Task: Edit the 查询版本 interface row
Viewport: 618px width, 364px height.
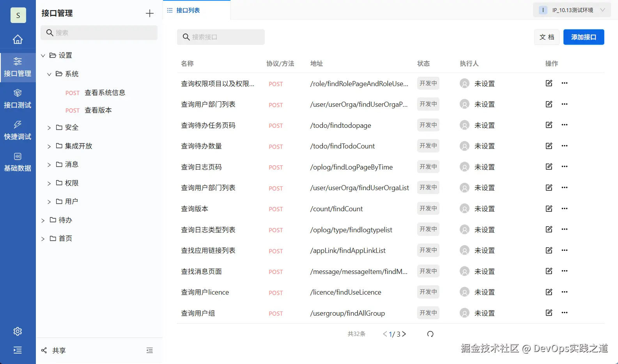Action: (x=549, y=209)
